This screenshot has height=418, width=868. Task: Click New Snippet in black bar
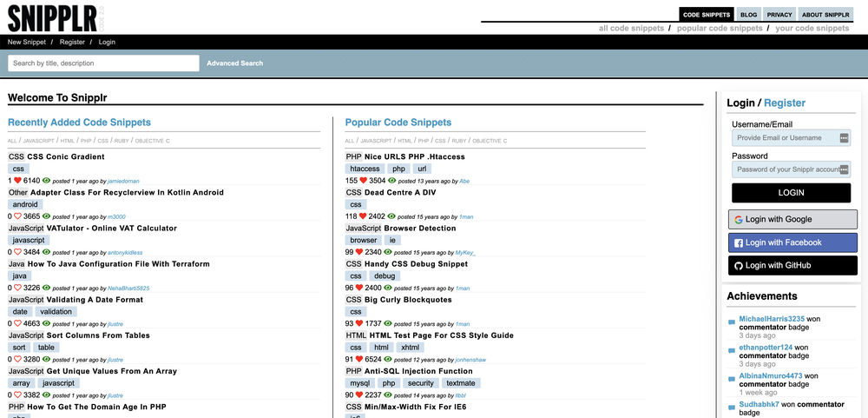click(x=27, y=42)
